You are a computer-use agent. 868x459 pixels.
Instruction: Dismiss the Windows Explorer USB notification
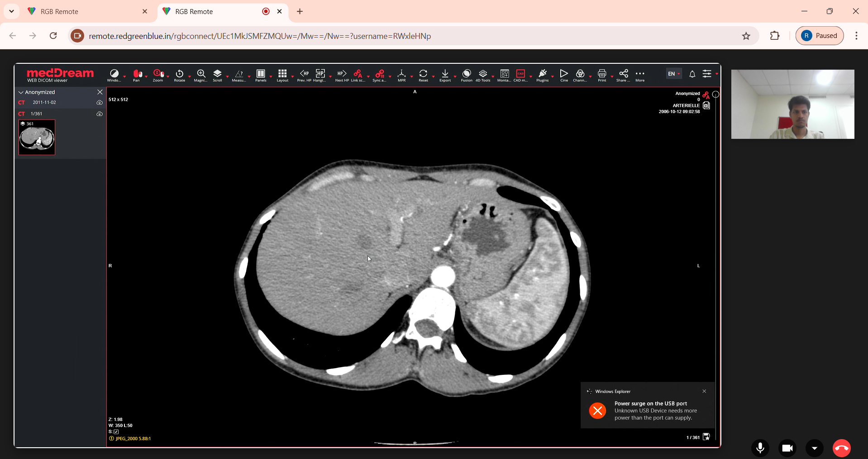(x=704, y=391)
